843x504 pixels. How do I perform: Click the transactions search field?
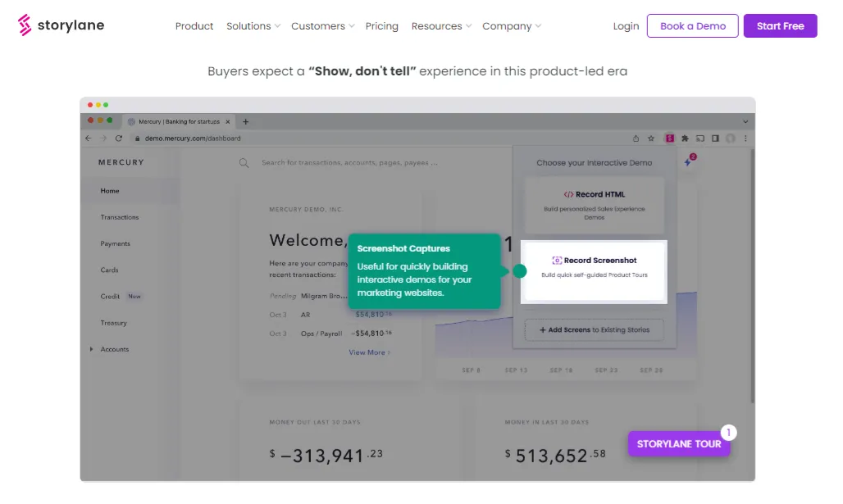[349, 163]
